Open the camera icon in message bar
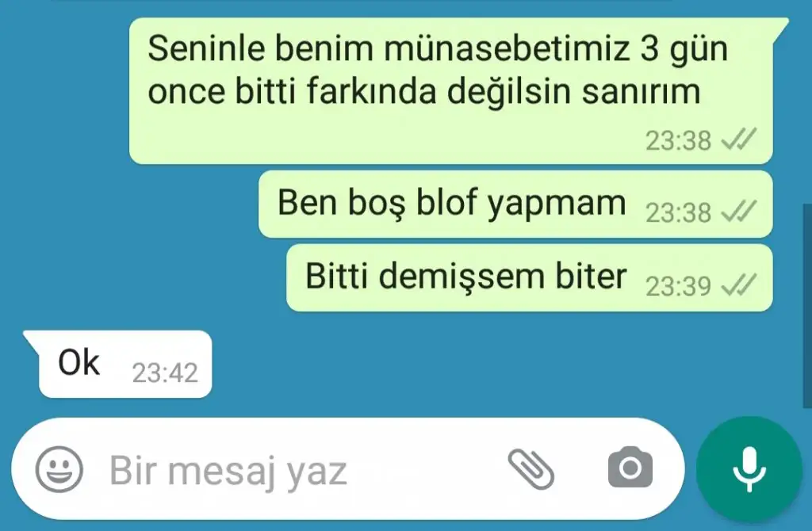The height and width of the screenshot is (531, 812). pos(630,468)
